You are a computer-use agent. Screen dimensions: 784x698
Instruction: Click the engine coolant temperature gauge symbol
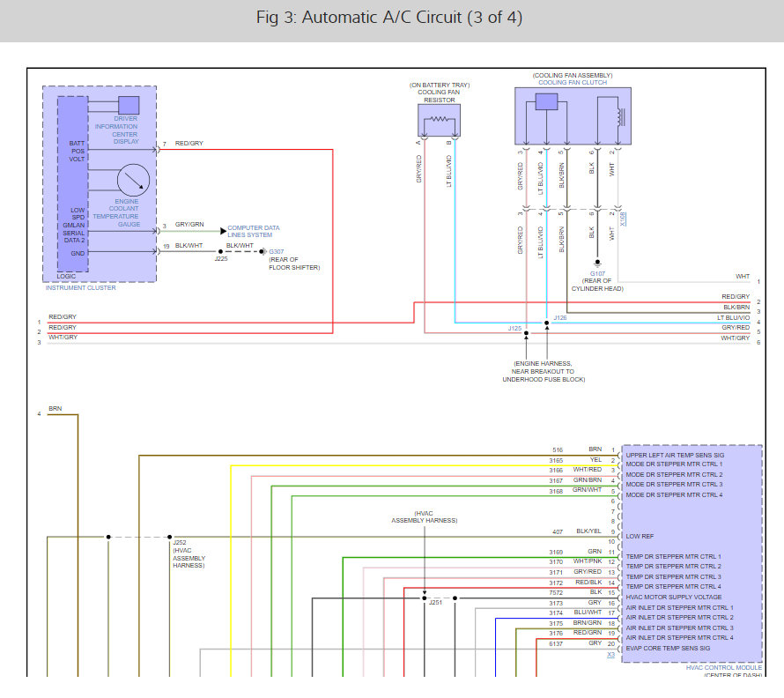point(134,180)
